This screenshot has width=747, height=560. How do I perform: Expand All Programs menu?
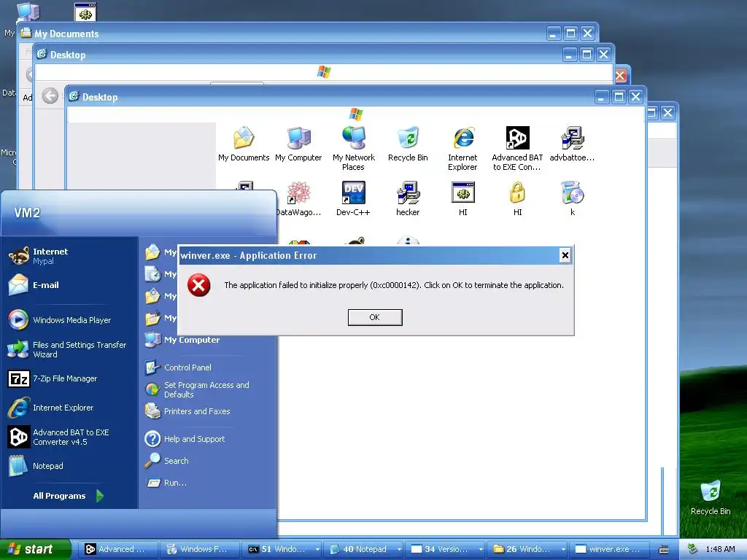tap(68, 496)
